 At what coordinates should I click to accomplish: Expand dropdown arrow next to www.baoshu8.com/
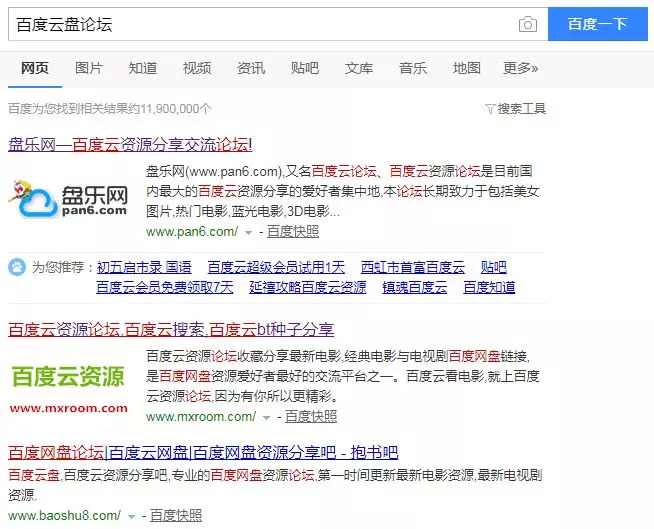(131, 517)
